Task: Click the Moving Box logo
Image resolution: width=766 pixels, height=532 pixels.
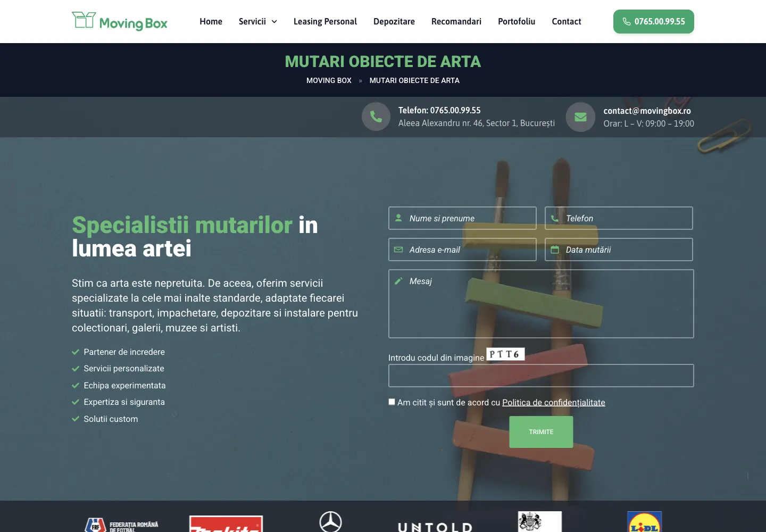Action: coord(120,21)
